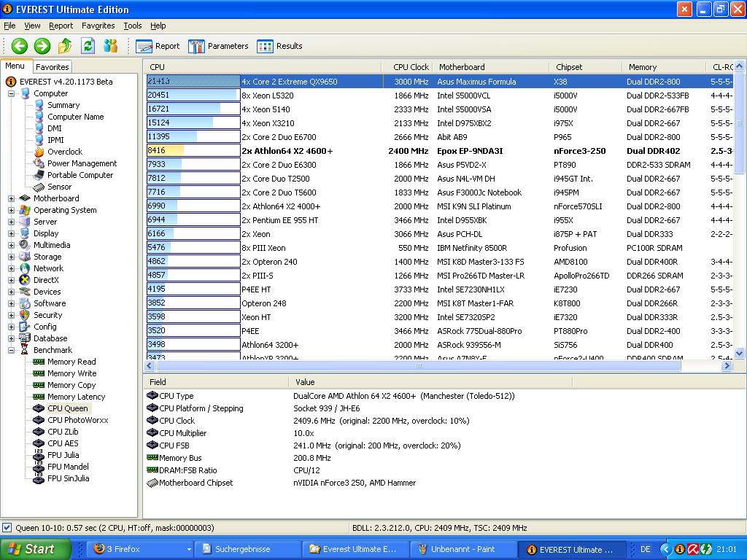
Task: Open the View menu
Action: [32, 26]
